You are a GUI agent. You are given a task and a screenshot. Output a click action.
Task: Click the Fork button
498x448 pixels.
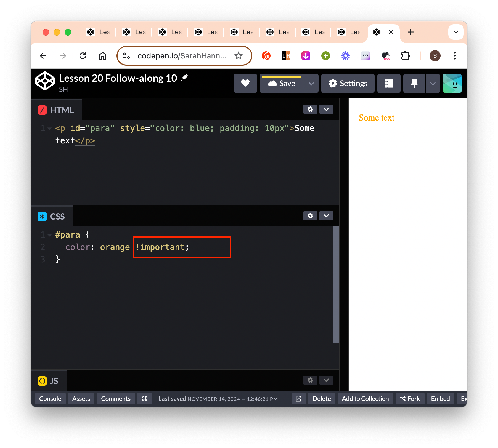click(410, 399)
